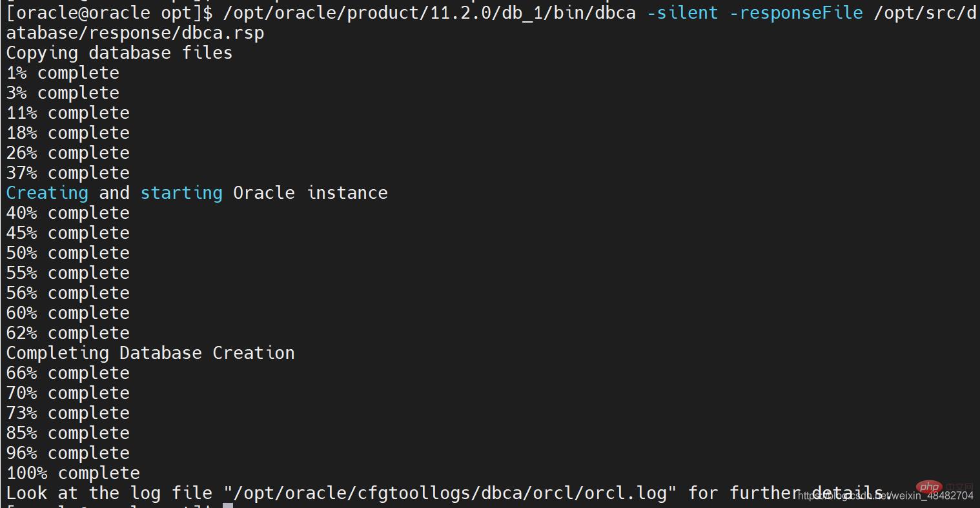Click the "62% complete" line
Screen dimensions: 980x508
68,332
